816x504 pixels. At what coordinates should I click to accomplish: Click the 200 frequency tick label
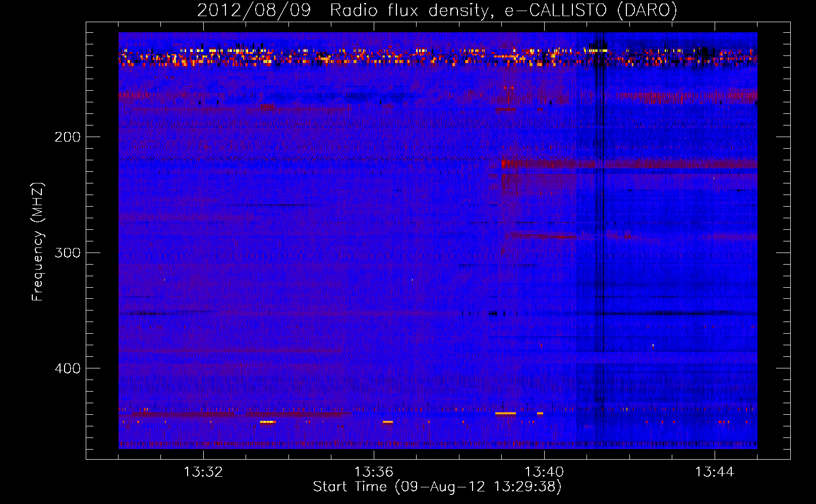(68, 137)
